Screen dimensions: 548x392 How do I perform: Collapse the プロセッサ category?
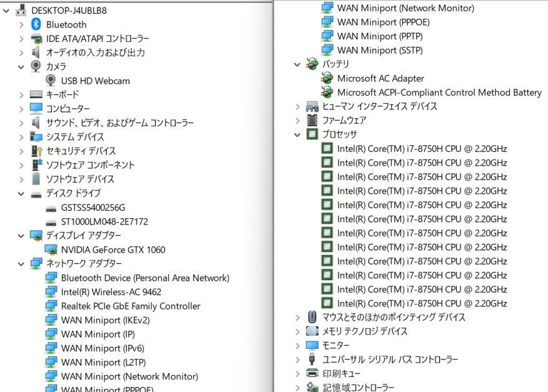tap(297, 134)
